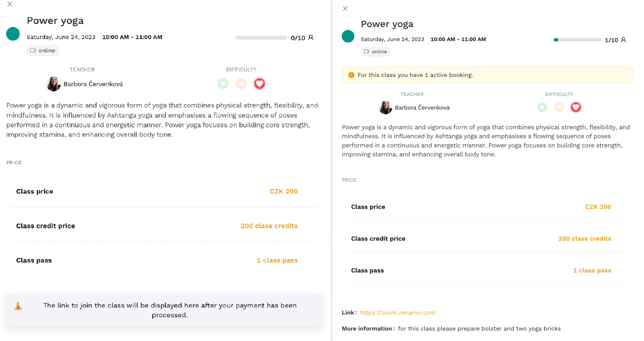Click the green heart difficulty icon in right panel
Screen dimensions: 644x341
542,107
